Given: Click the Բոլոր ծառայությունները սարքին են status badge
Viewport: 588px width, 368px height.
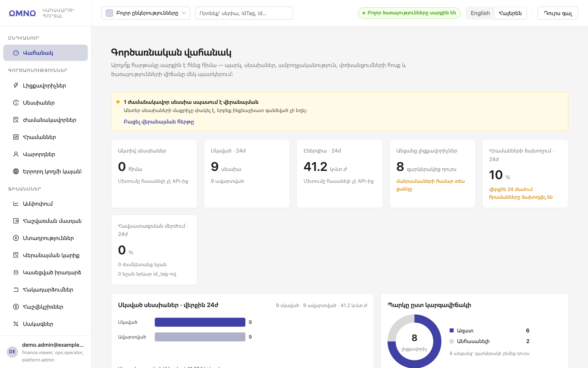Looking at the screenshot, I should tap(409, 13).
